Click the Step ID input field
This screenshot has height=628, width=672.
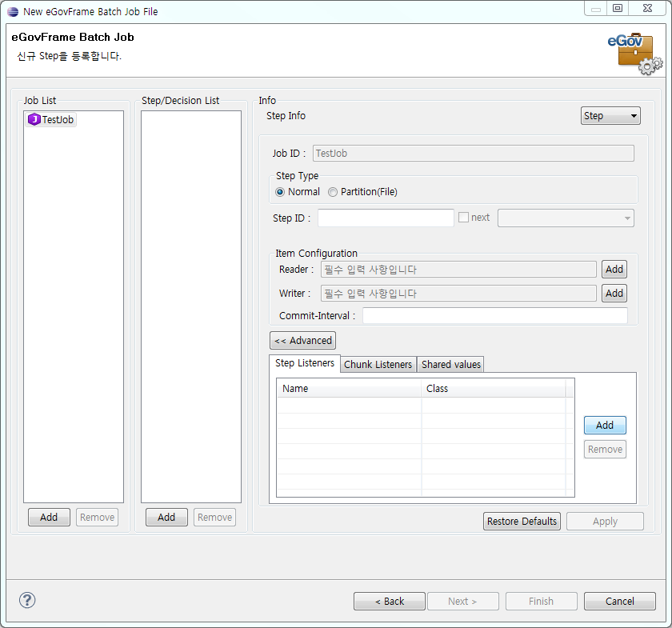(386, 218)
